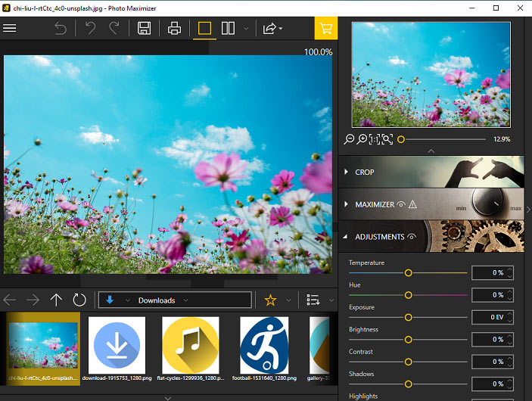Screen dimensions: 532x401
Task: Navigate back in file browser
Action: [10, 300]
